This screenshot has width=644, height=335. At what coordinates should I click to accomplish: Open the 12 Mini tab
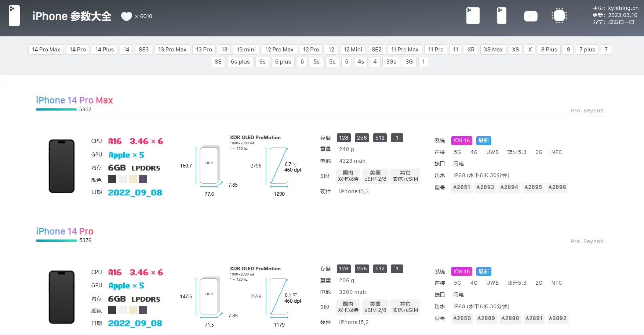click(x=353, y=50)
